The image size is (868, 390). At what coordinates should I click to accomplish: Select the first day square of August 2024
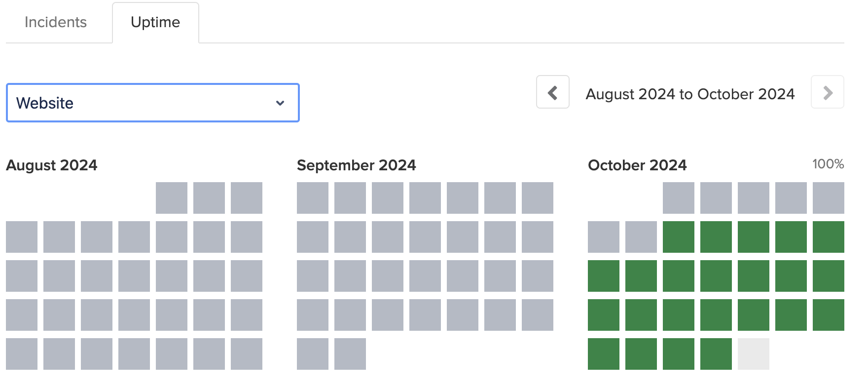(x=172, y=197)
